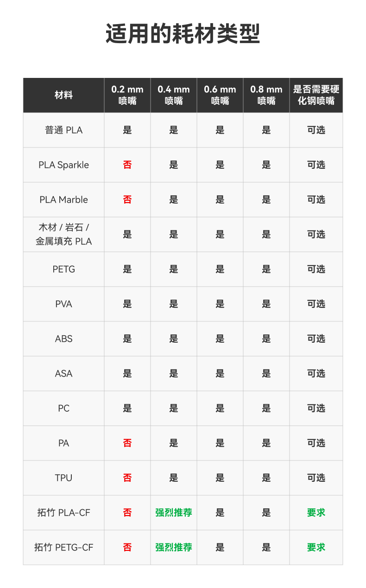The width and height of the screenshot is (366, 588).
Task: Click the red 否 in the TPU row
Action: (x=127, y=478)
